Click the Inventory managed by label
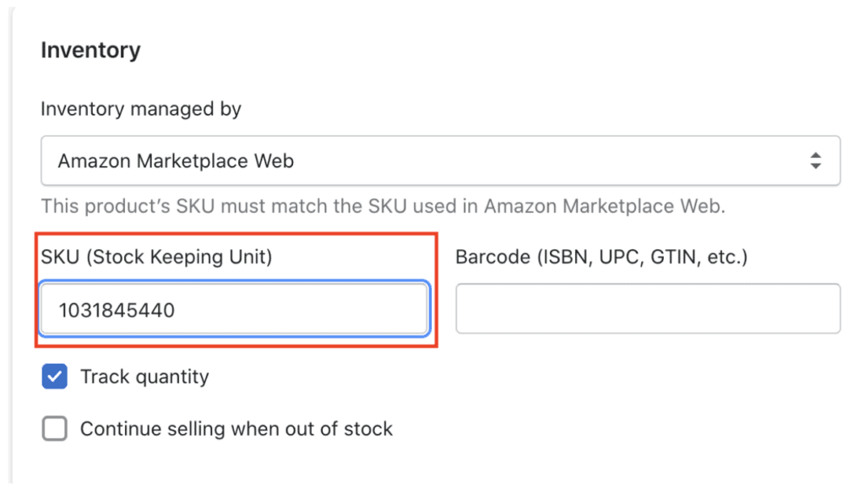This screenshot has width=865, height=504. tap(140, 109)
